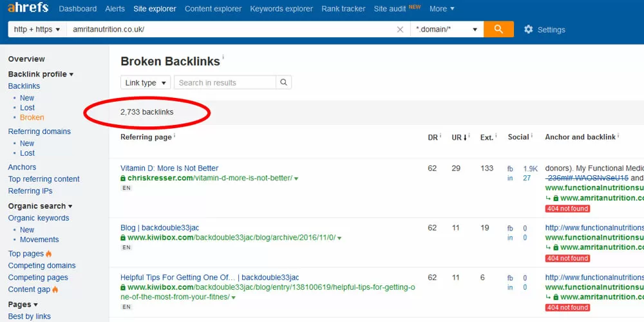Open Settings via the gear icon
Viewport: 644px width, 322px height.
tap(529, 30)
